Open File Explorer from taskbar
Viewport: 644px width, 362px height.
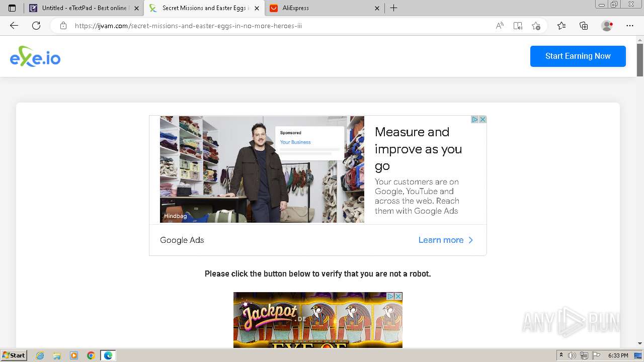tap(57, 355)
